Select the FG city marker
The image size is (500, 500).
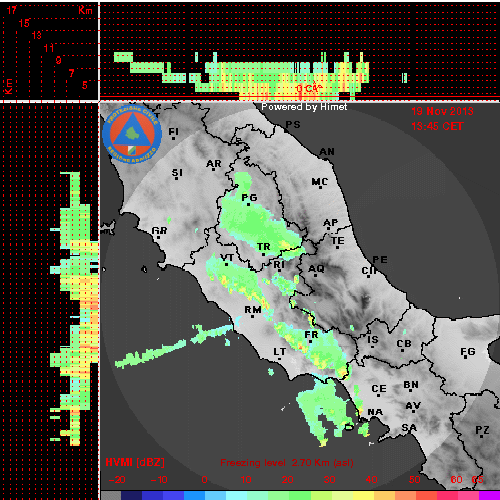[467, 357]
